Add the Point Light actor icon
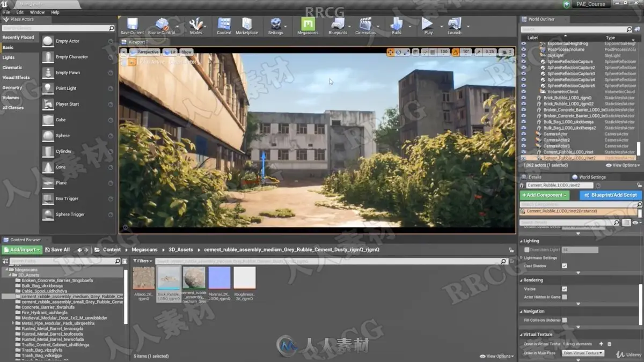 click(48, 88)
